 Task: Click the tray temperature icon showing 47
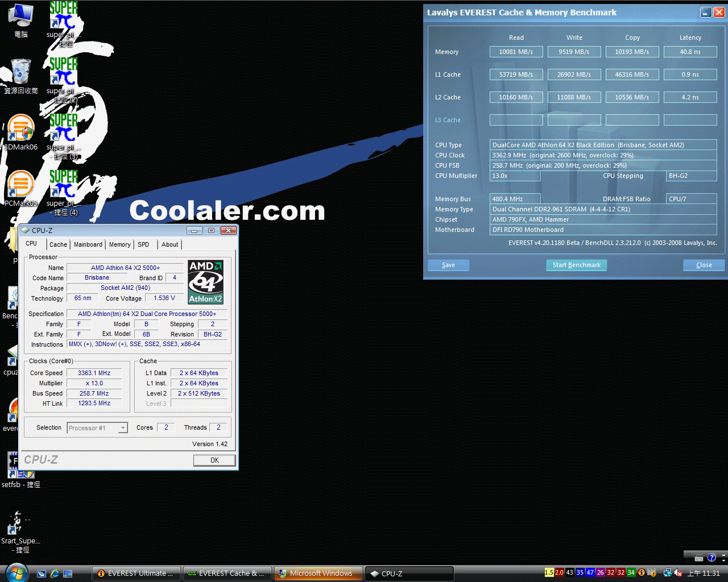coord(590,572)
